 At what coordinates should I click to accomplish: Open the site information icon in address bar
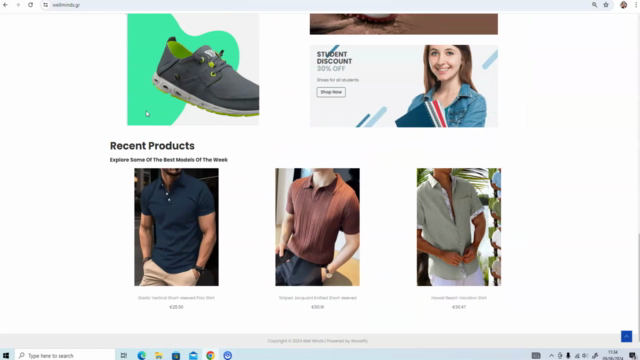tap(45, 5)
